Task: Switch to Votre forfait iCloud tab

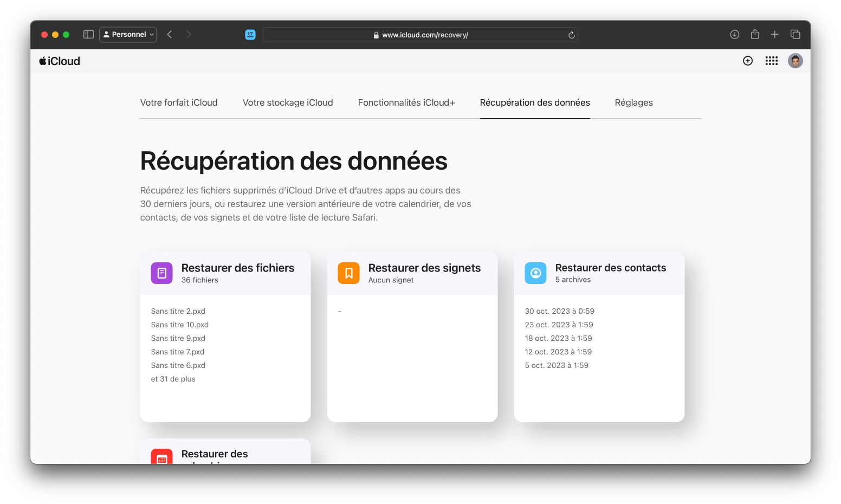Action: click(x=179, y=102)
